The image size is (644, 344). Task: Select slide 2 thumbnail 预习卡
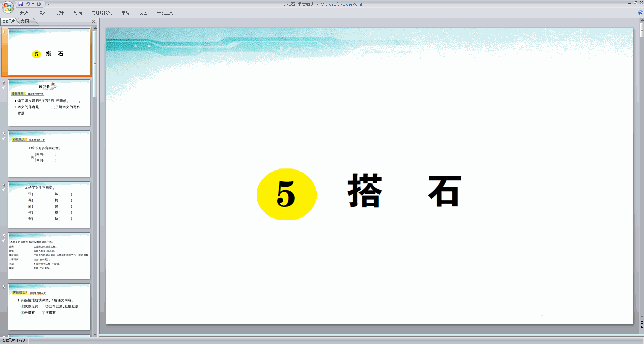pos(49,103)
